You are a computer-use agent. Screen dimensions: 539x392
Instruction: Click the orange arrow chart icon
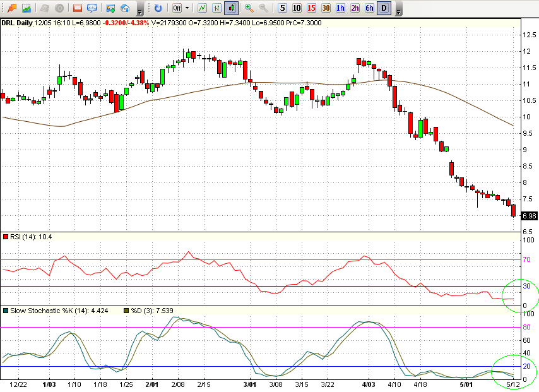tap(12, 8)
